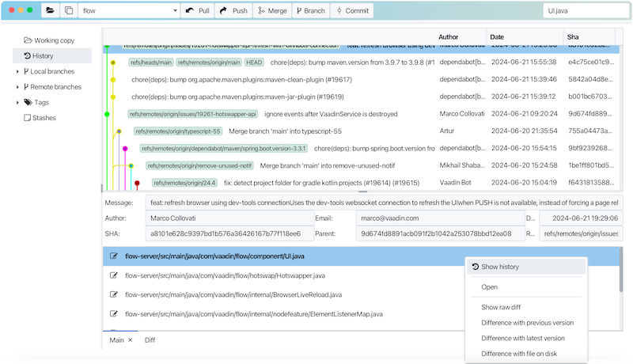
Task: Click the Branch toolbar button
Action: pos(310,11)
